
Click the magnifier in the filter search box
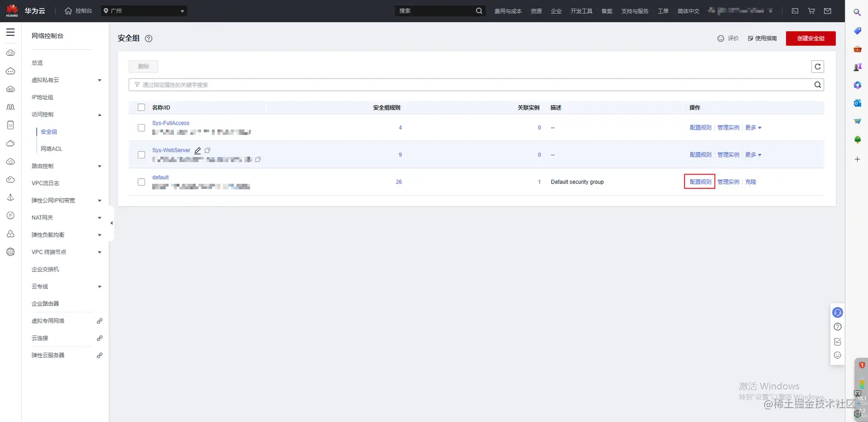tap(818, 84)
